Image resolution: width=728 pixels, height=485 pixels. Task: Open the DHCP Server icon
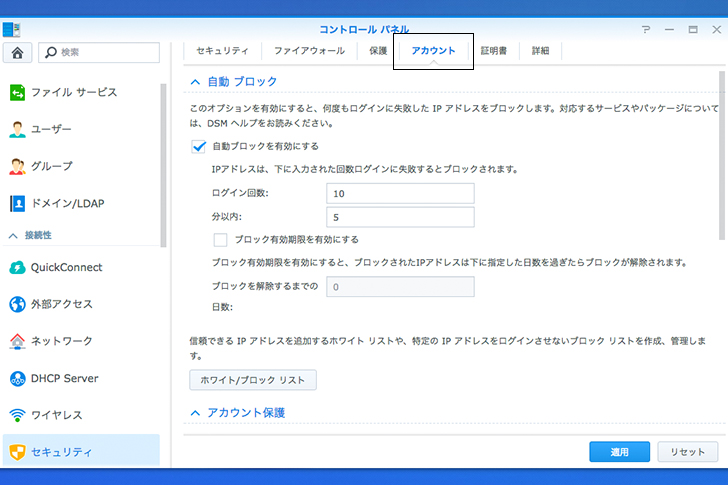pos(17,379)
